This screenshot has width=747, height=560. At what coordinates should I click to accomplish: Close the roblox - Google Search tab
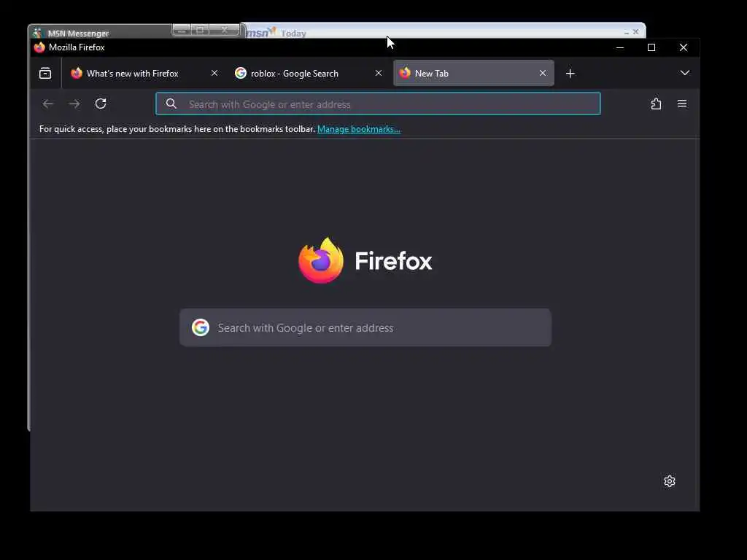click(x=379, y=73)
